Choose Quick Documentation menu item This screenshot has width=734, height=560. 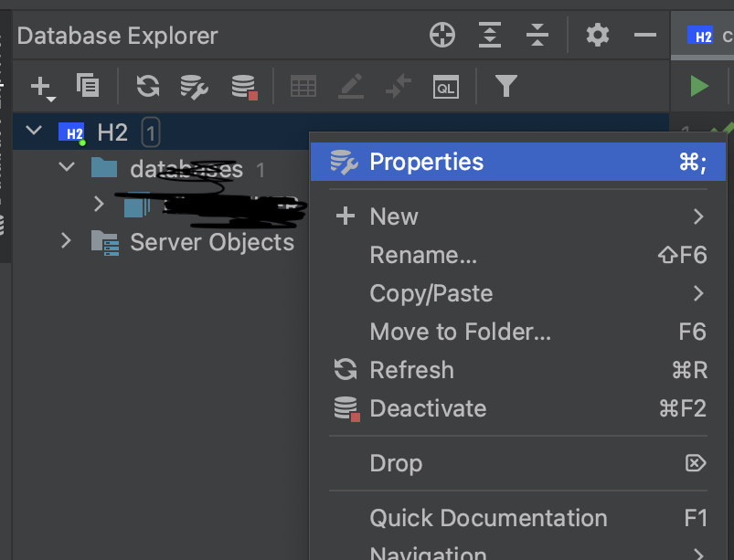pyautogui.click(x=518, y=518)
